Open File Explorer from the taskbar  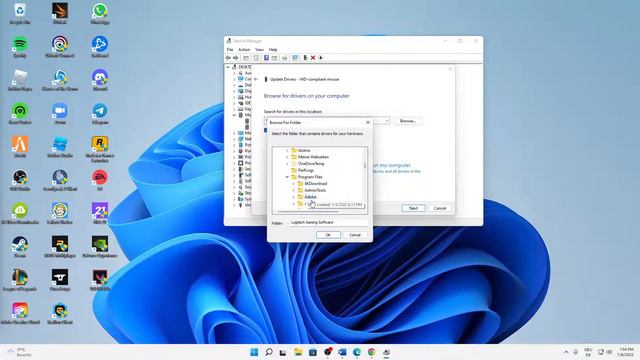298,352
